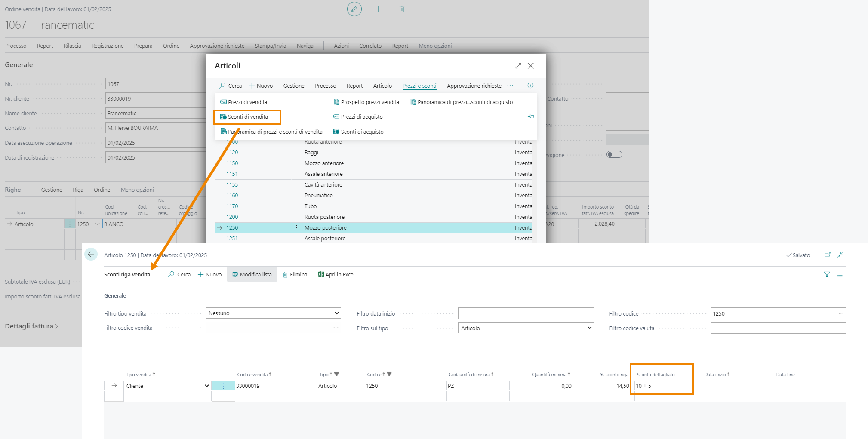Open the Filtro tipo vendita dropdown
This screenshot has height=439, width=868.
[273, 313]
